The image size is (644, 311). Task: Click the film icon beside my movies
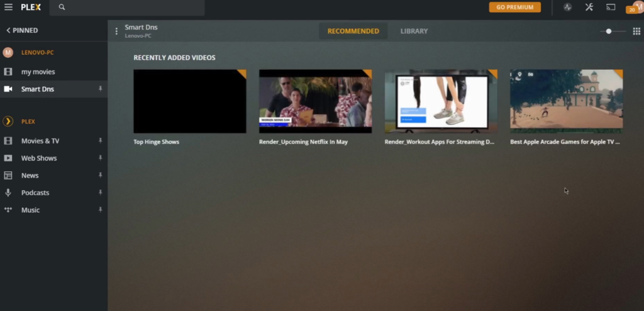[8, 72]
